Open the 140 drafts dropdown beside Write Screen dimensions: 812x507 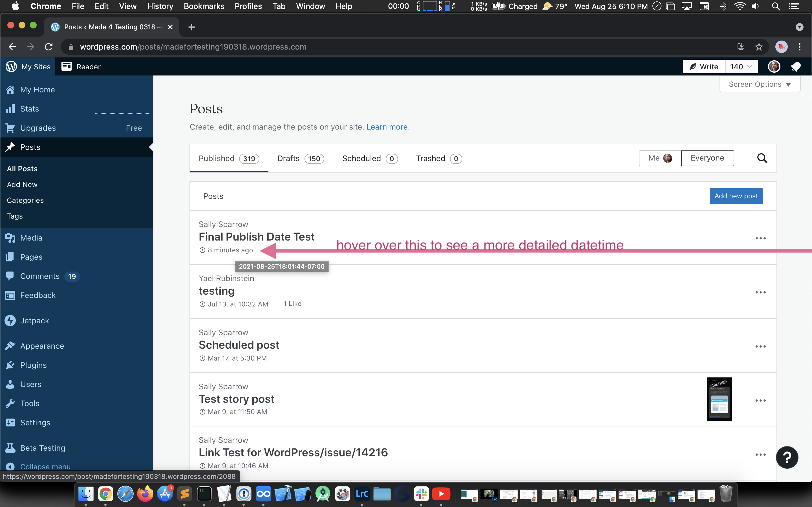(x=741, y=67)
